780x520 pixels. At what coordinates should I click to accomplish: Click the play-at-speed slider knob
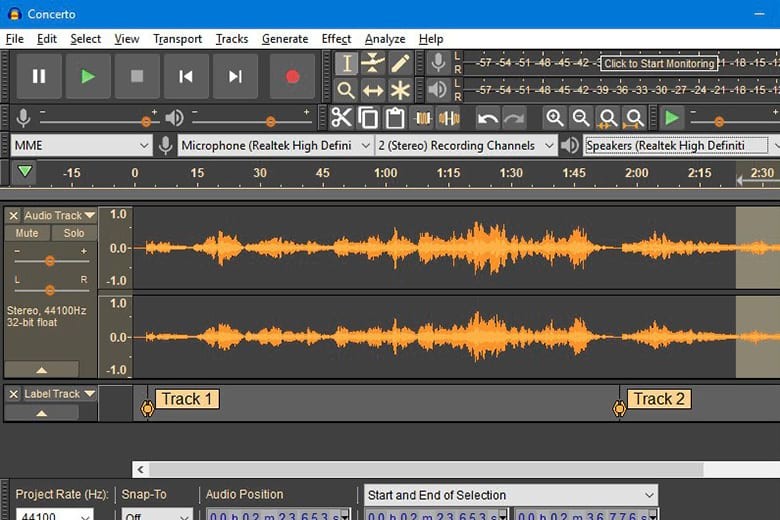pyautogui.click(x=719, y=121)
